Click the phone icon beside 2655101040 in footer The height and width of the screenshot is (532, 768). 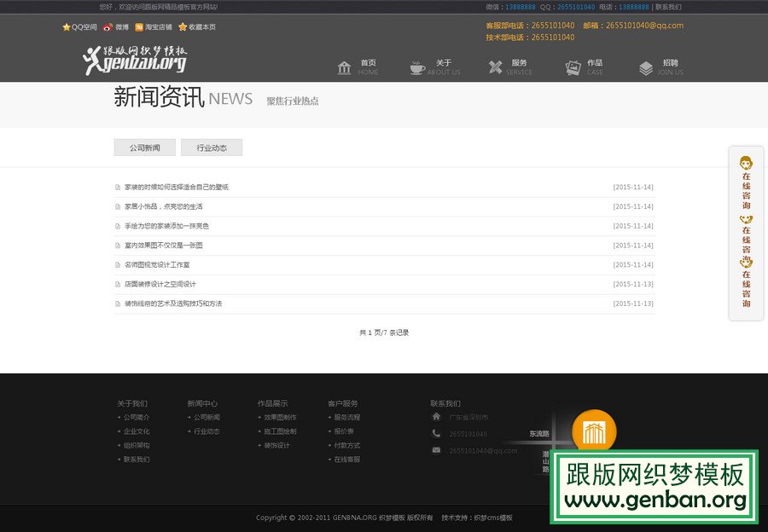coord(436,435)
